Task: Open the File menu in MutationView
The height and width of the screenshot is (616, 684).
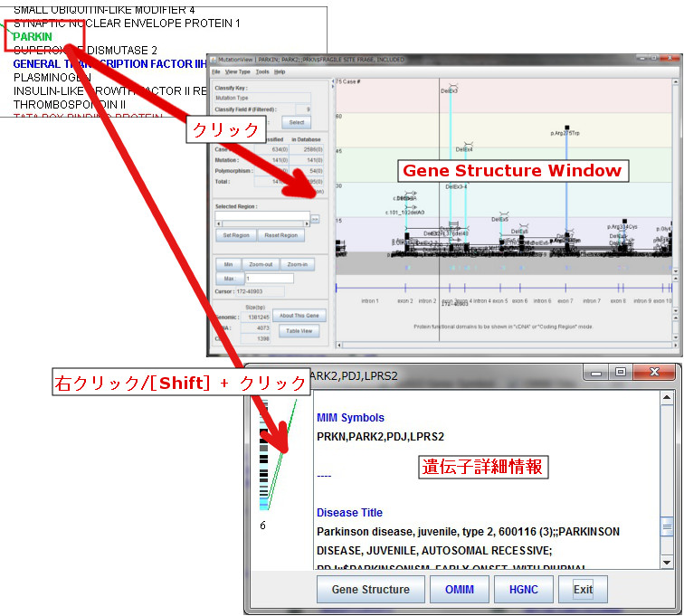Action: 216,71
